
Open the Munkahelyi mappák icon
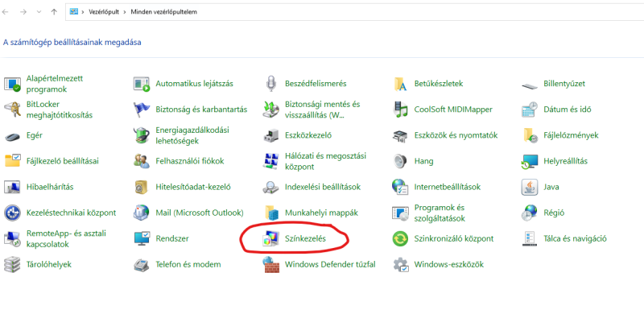tap(270, 213)
